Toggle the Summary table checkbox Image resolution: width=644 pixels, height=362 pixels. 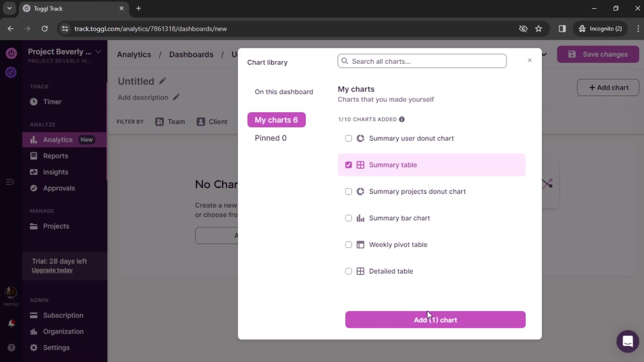[x=348, y=165]
